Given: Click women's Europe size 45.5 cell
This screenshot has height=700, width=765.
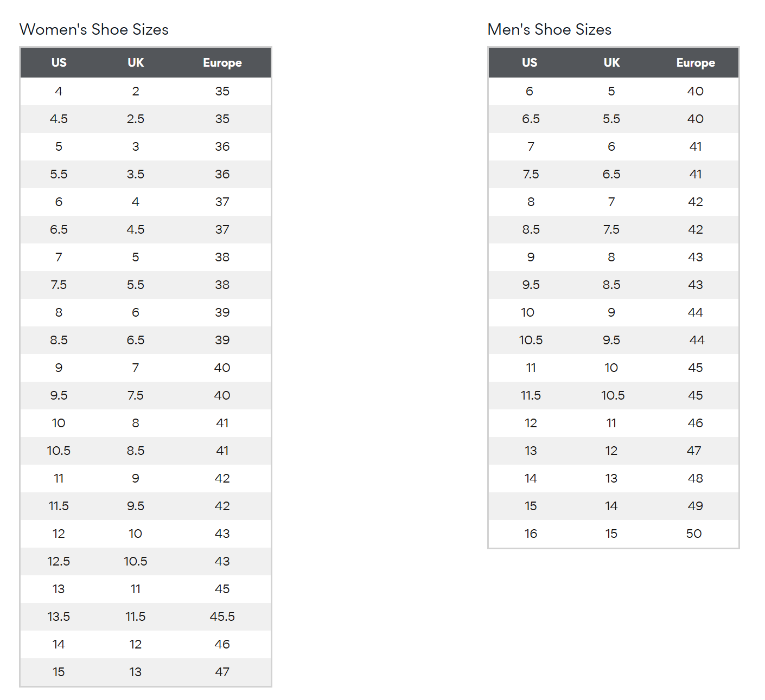Looking at the screenshot, I should point(222,616).
